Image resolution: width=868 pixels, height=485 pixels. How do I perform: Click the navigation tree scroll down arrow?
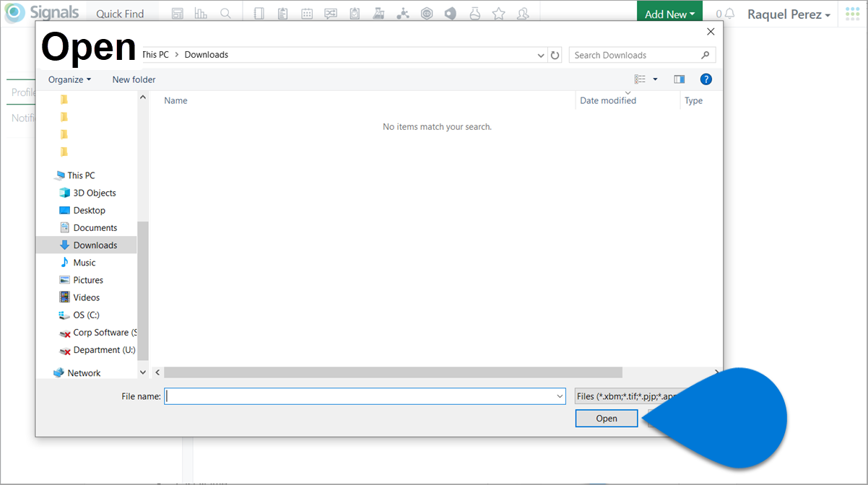142,372
